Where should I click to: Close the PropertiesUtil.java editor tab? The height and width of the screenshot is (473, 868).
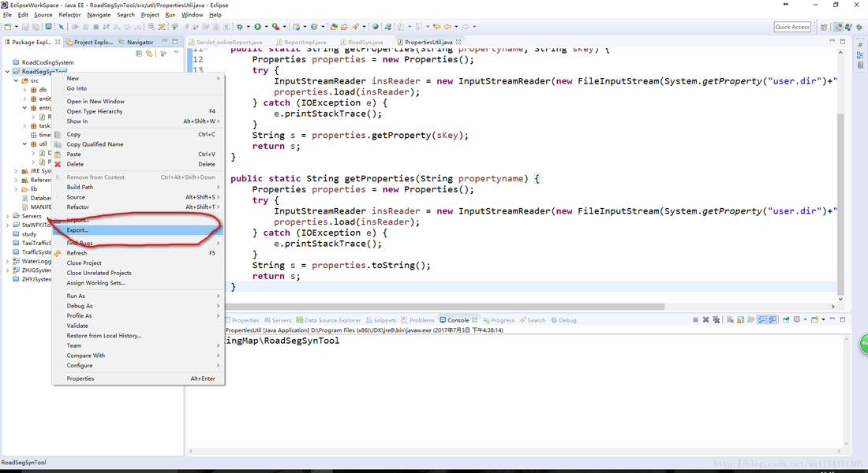tap(458, 42)
